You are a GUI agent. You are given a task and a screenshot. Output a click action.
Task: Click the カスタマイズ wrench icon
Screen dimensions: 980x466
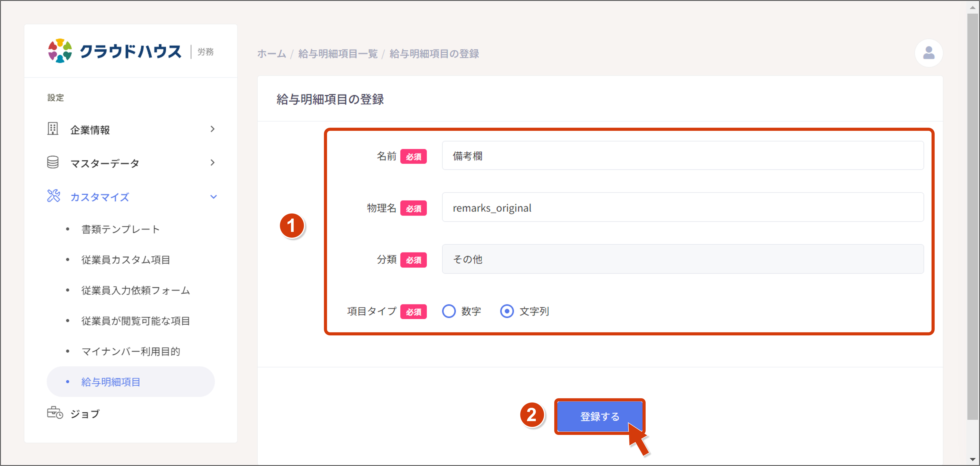click(x=54, y=197)
